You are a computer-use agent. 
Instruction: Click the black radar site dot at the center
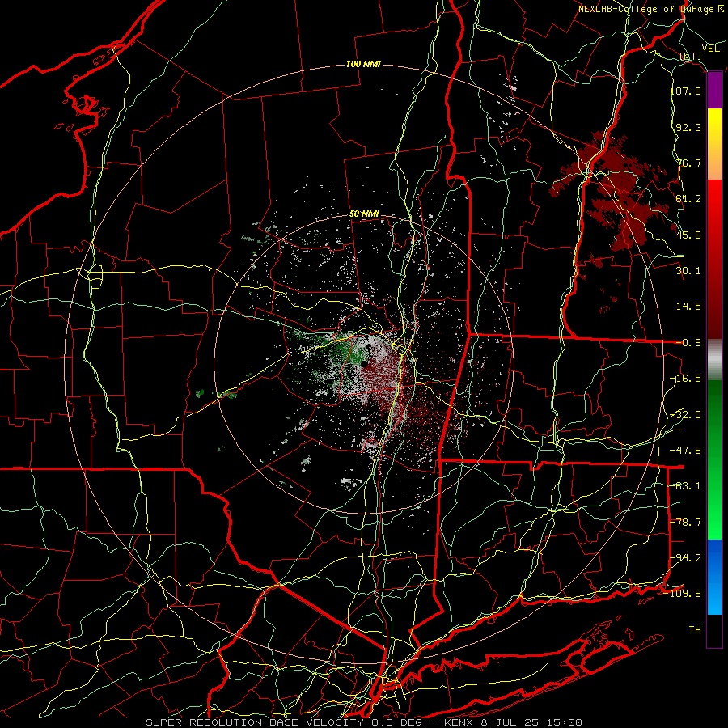point(365,364)
